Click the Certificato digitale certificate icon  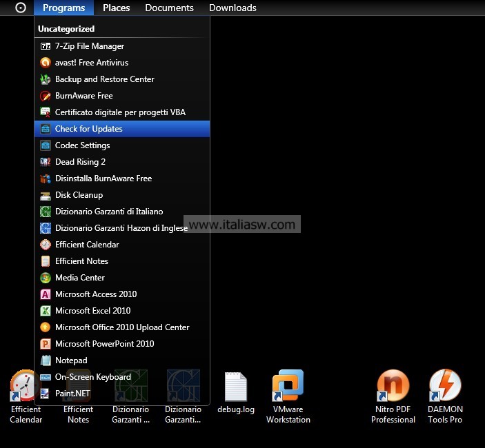point(46,112)
